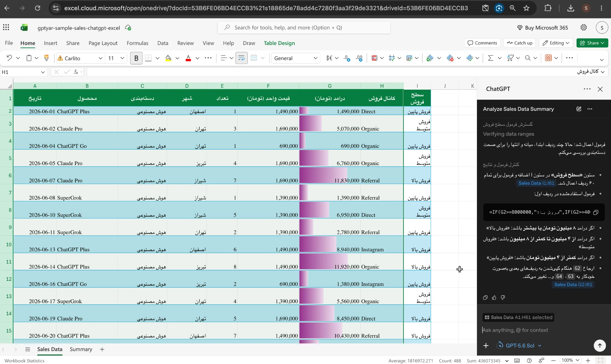Open the File menu
This screenshot has height=364, width=611.
click(9, 43)
